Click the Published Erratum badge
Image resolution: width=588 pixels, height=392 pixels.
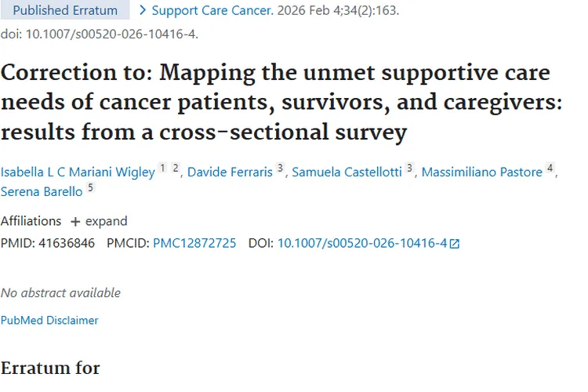click(x=65, y=10)
